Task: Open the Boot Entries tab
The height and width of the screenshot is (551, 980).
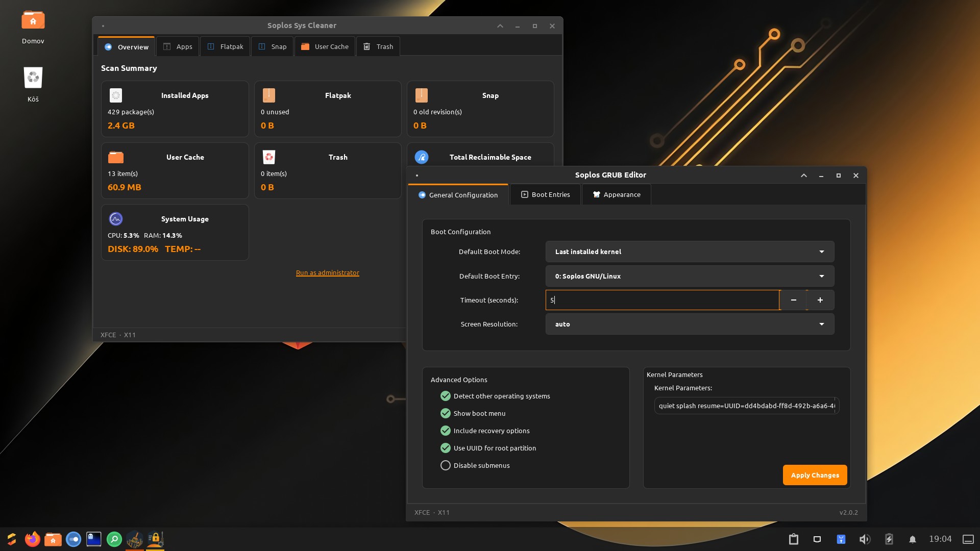Action: (545, 194)
